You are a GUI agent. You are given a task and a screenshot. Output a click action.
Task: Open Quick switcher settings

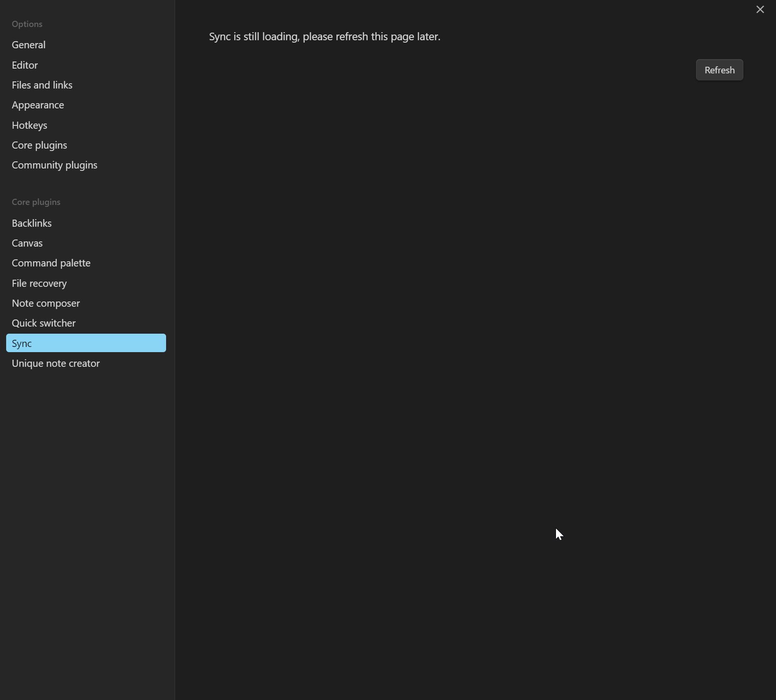click(x=44, y=323)
